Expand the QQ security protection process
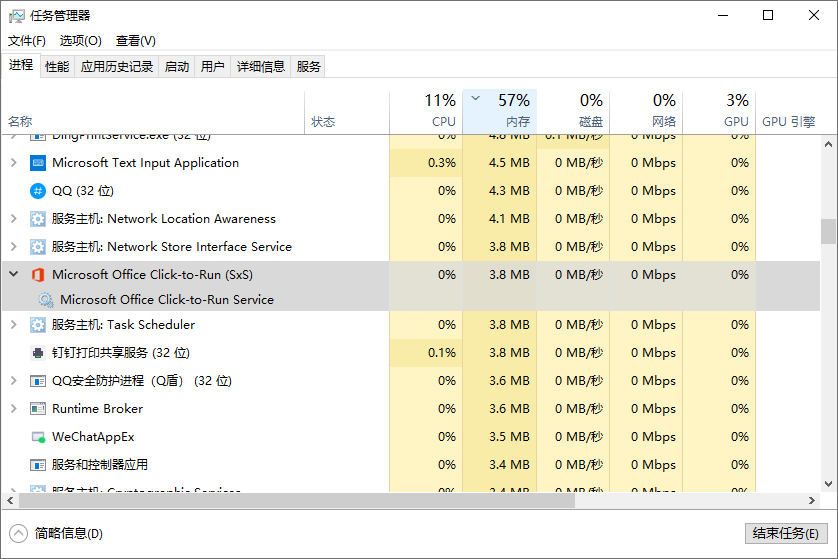The image size is (838, 559). click(13, 381)
